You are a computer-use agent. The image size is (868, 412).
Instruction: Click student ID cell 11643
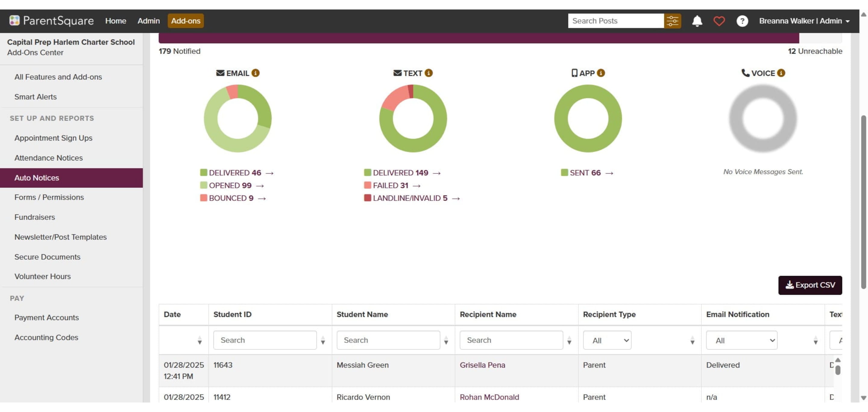click(223, 365)
